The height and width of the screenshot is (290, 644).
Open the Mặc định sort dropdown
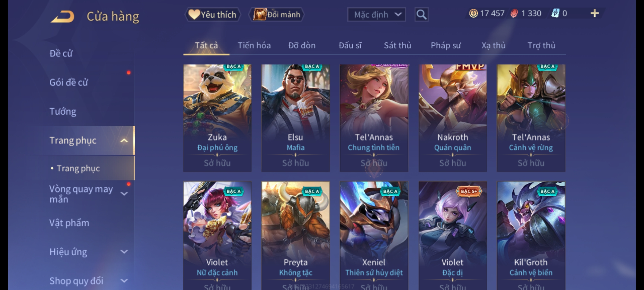tap(376, 15)
